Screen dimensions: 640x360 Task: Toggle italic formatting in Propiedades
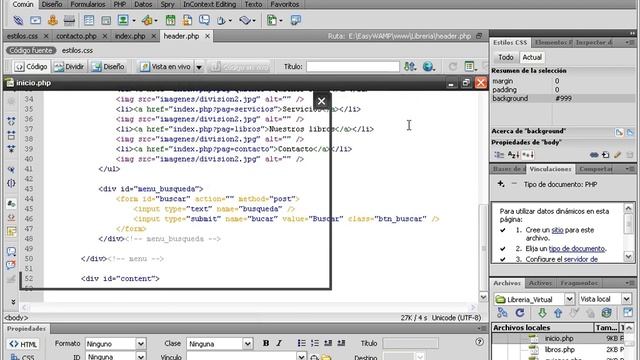(279, 343)
